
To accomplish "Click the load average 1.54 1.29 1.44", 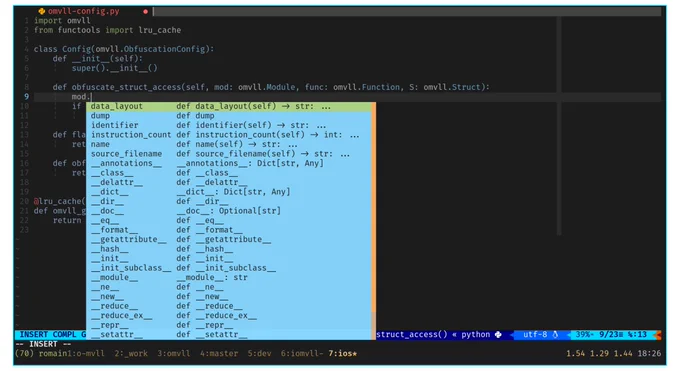I will [x=599, y=354].
